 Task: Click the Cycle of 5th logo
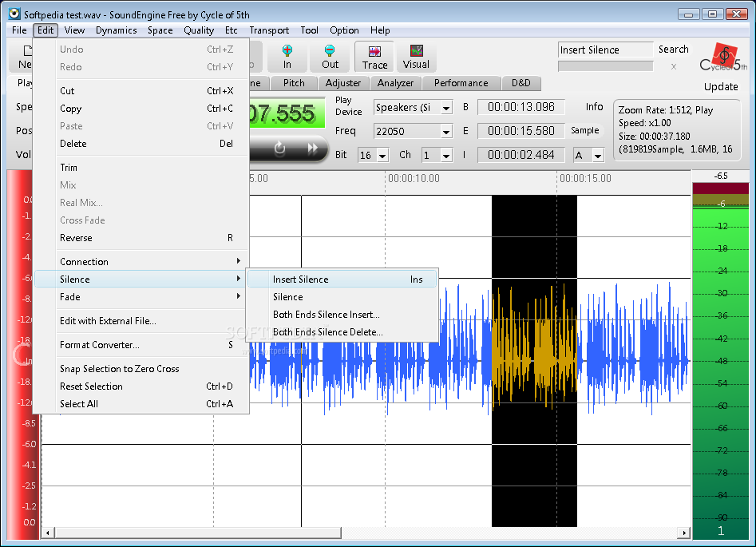click(x=722, y=58)
